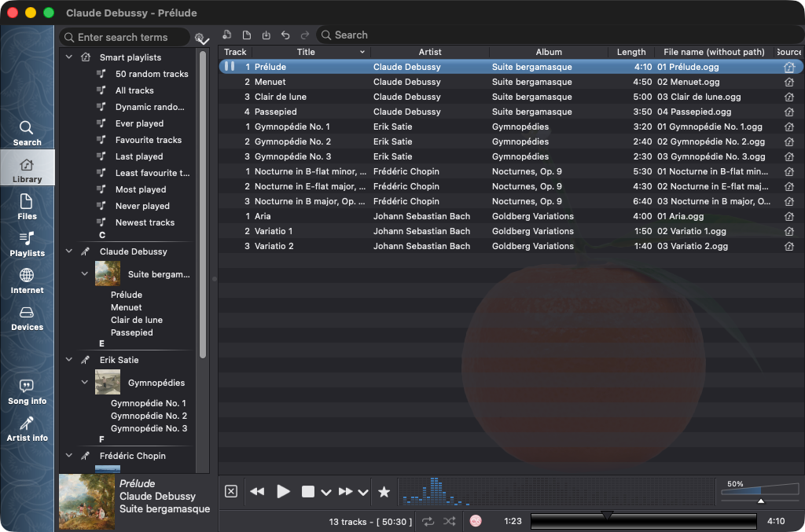Click the source icon on the Menuet row

[789, 82]
